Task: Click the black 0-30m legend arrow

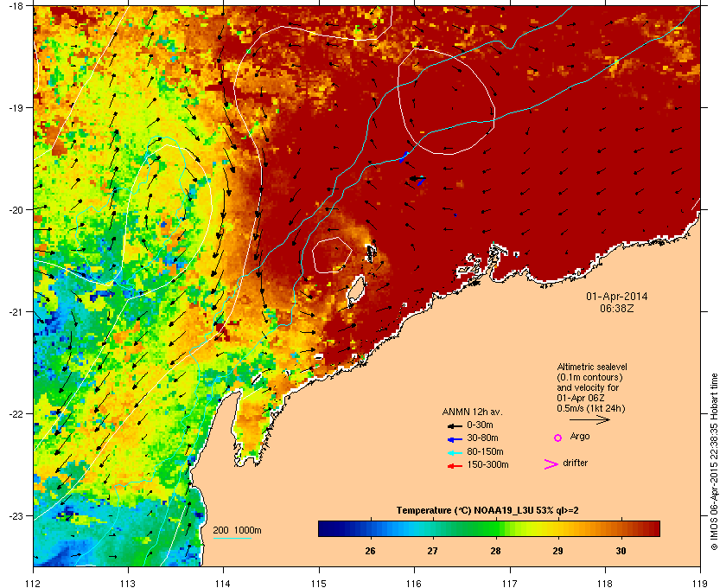Action: [455, 426]
